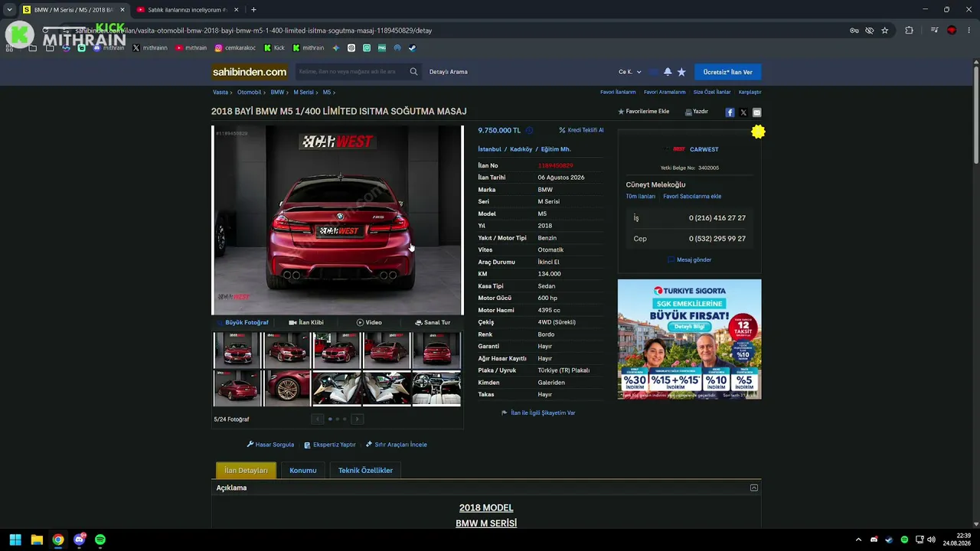Screen dimensions: 980x551
Task: Open the Tüm İlanları seller link
Action: (641, 197)
